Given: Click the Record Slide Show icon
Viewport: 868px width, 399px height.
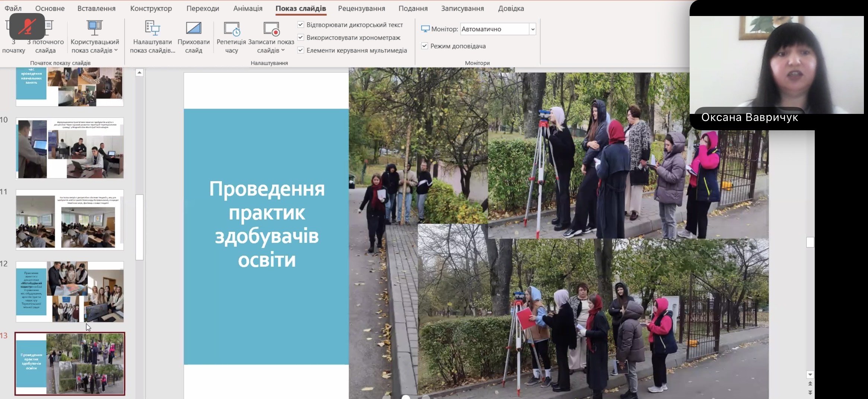Looking at the screenshot, I should (271, 29).
